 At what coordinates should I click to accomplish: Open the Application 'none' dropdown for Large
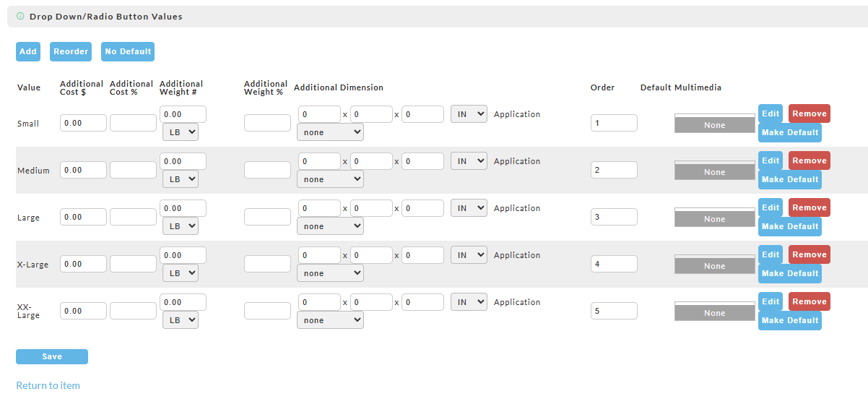point(330,226)
